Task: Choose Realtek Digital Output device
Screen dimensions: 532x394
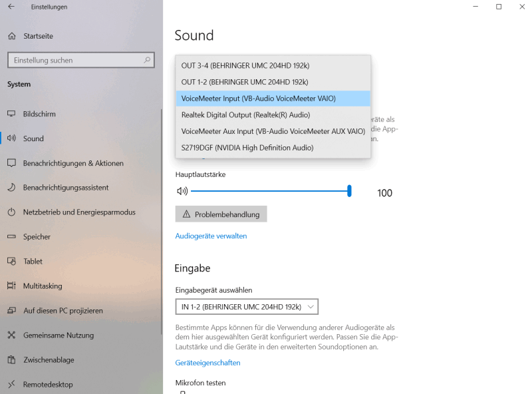Action: pyautogui.click(x=273, y=114)
